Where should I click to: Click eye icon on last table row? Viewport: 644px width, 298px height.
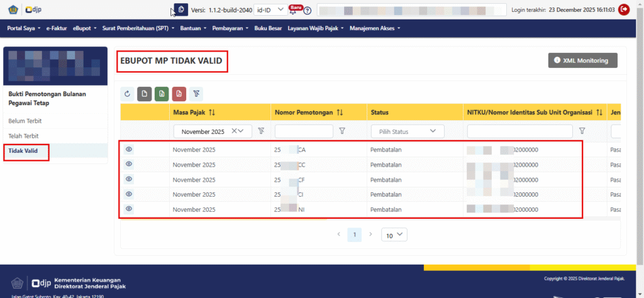pyautogui.click(x=129, y=208)
